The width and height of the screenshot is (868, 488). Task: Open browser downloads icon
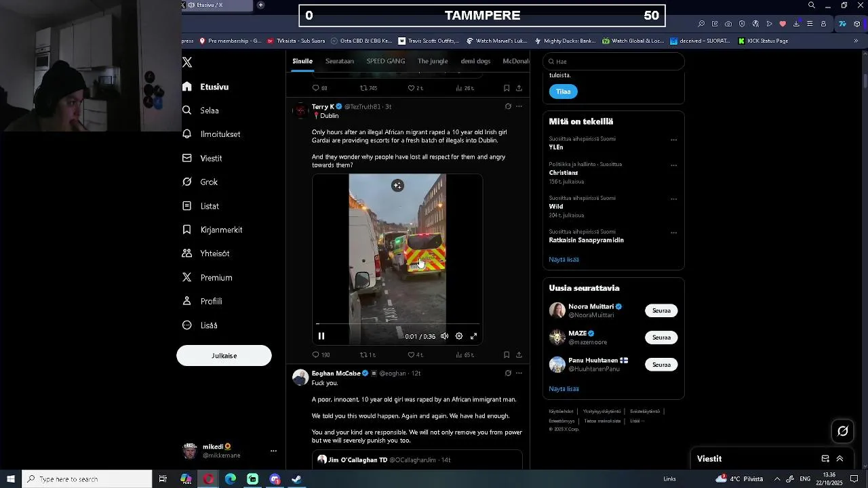pos(796,24)
